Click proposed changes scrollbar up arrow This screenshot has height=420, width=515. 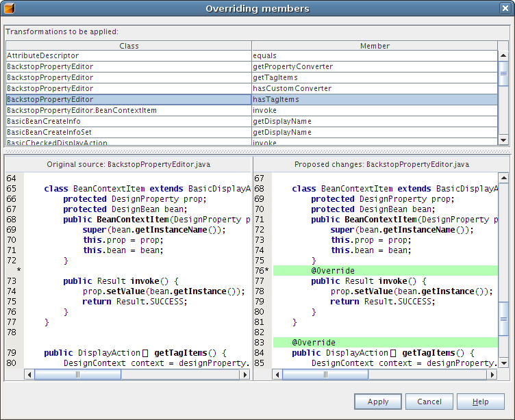click(x=503, y=178)
